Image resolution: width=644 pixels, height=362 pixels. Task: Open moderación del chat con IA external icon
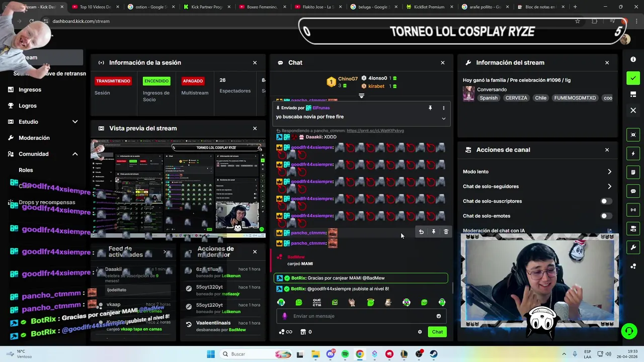(x=609, y=231)
